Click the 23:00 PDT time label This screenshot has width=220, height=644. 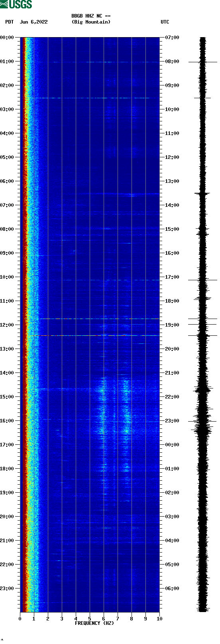pos(7,589)
